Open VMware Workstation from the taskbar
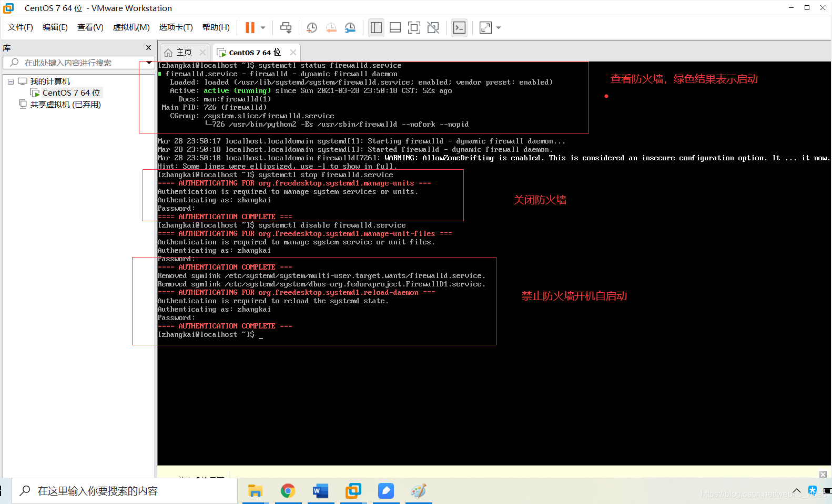This screenshot has height=504, width=832. 353,491
